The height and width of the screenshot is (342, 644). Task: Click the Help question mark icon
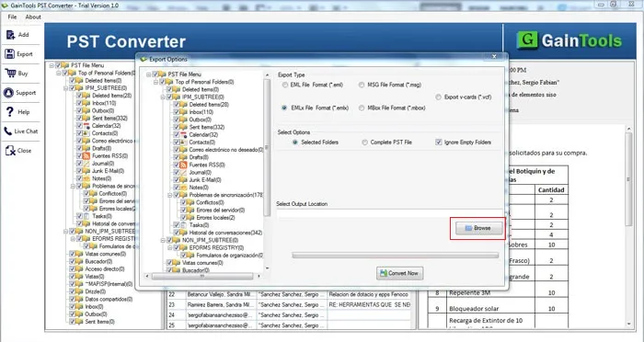[10, 111]
